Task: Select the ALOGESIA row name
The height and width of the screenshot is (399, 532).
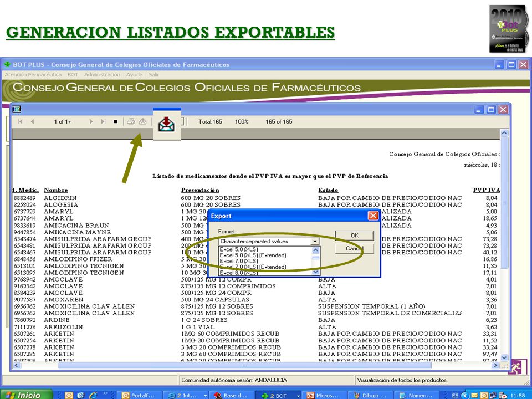Action: 61,204
